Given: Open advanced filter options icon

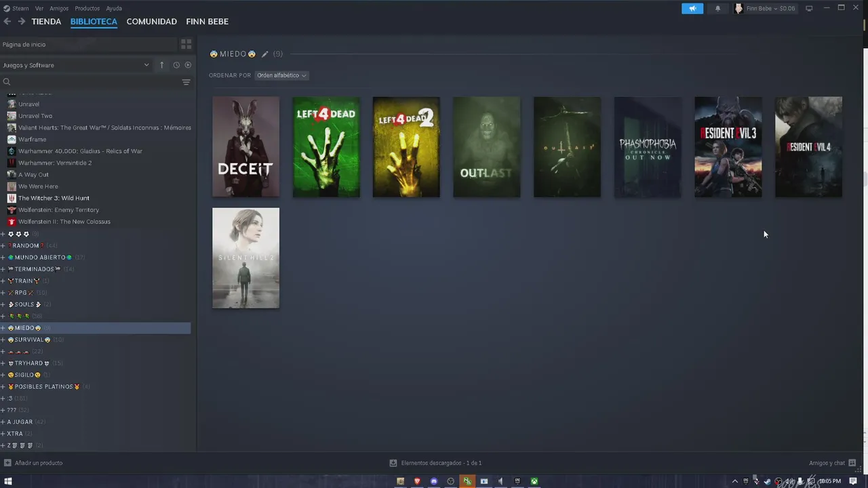Looking at the screenshot, I should pos(186,82).
